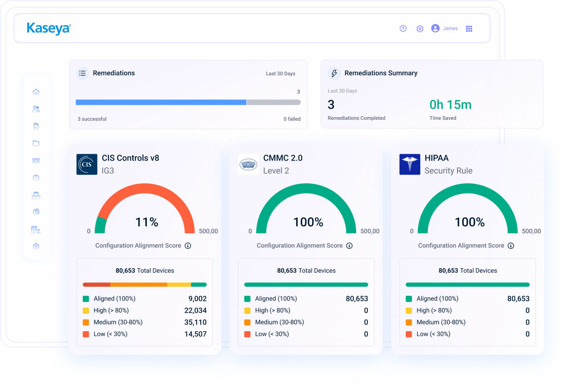Click the CMMC 2.0 seal logo

(x=248, y=165)
